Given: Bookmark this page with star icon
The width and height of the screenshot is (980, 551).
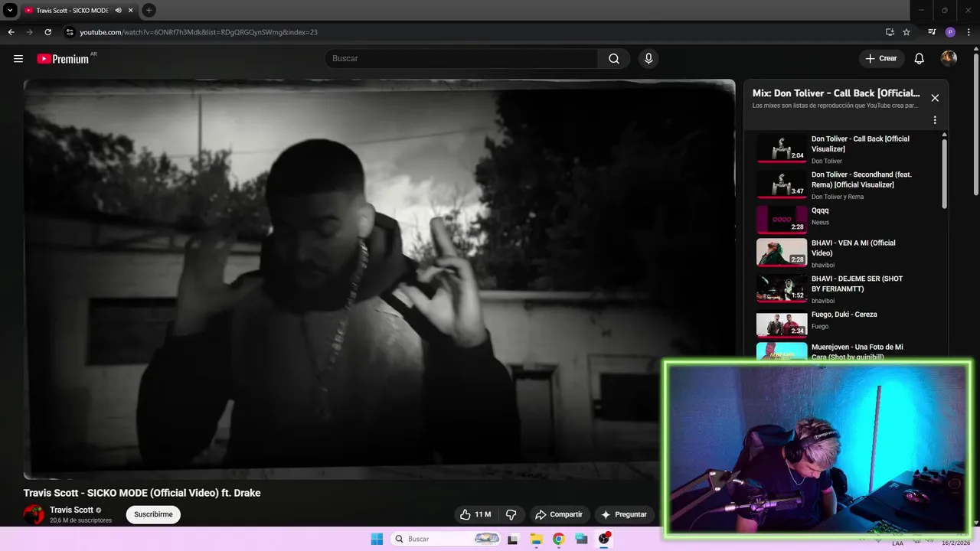Looking at the screenshot, I should pyautogui.click(x=906, y=32).
